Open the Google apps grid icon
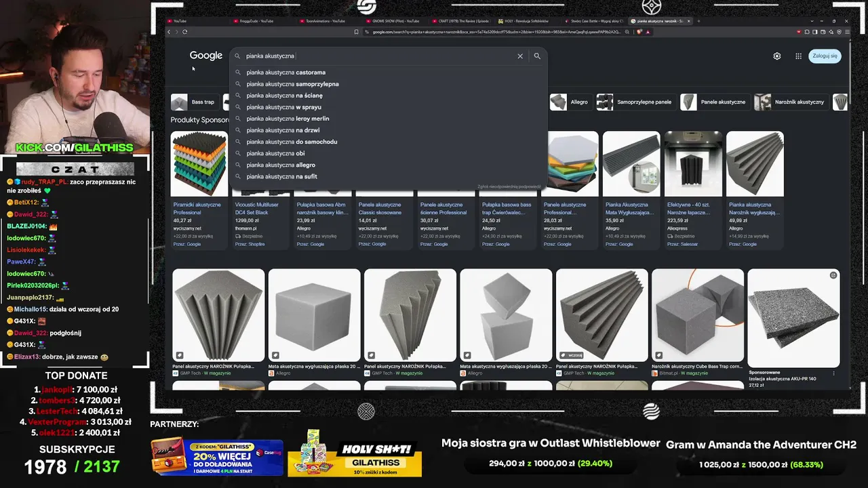 (799, 56)
